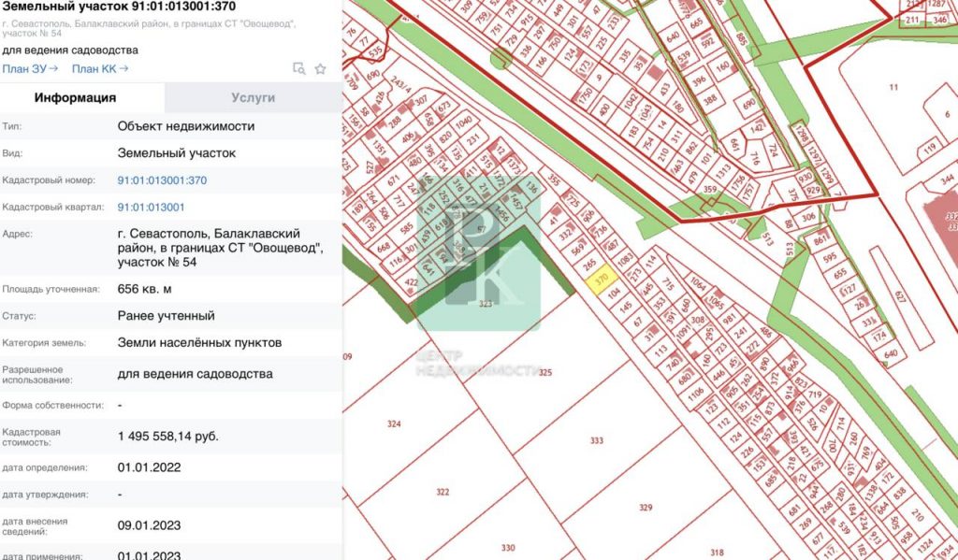The height and width of the screenshot is (560, 958).
Task: Switch to the Информация tab
Action: pyautogui.click(x=75, y=98)
